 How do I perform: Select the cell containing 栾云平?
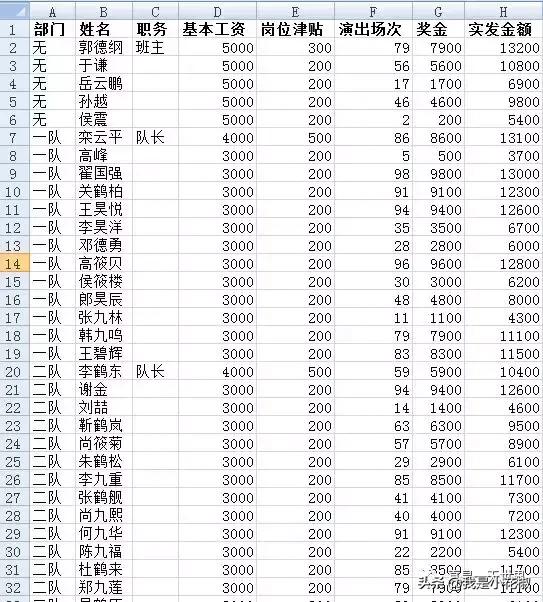coord(104,137)
